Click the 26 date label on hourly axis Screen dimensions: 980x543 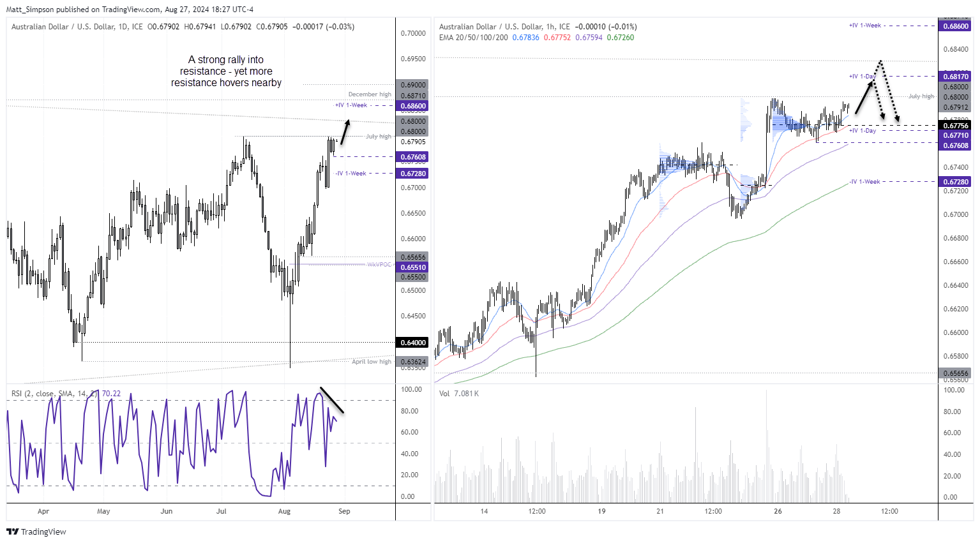[778, 511]
